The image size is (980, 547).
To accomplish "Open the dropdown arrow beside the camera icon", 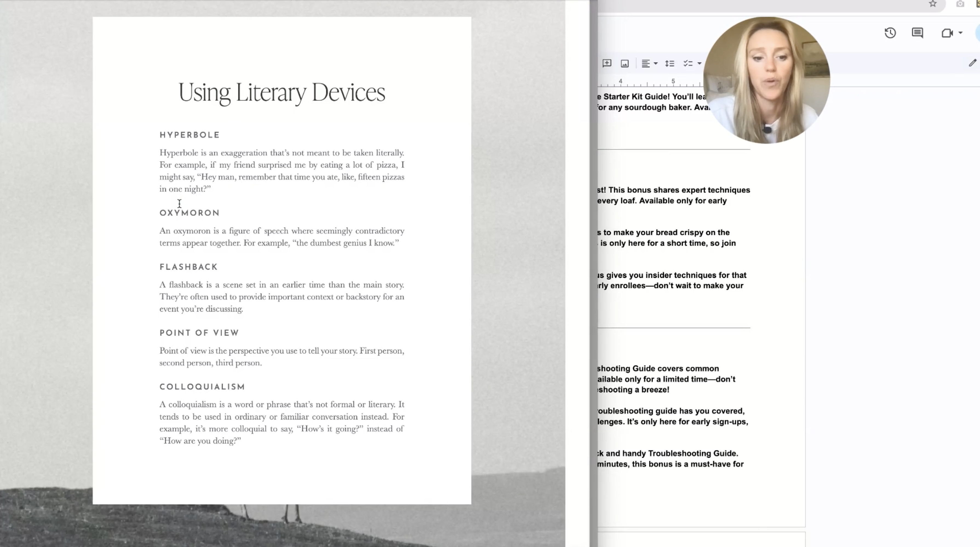I will pyautogui.click(x=960, y=33).
